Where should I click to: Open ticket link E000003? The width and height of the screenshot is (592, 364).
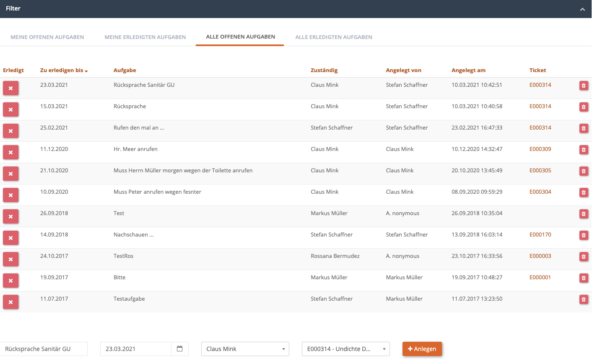540,256
